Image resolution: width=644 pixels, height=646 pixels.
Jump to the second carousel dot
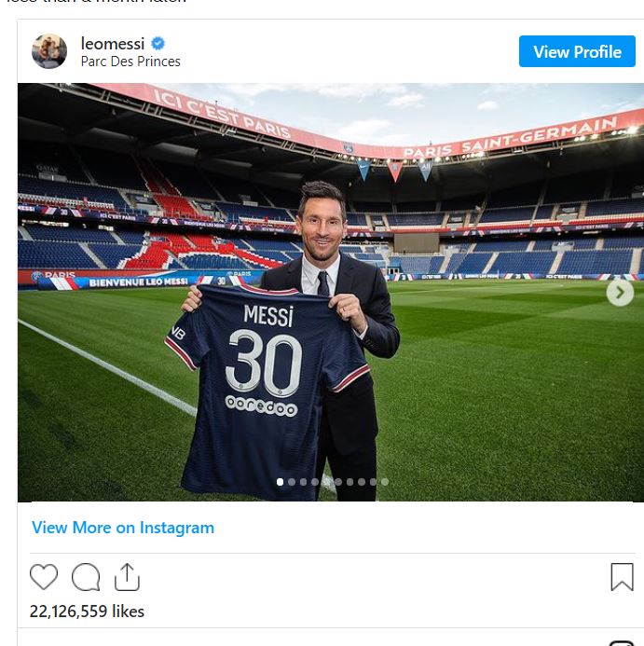[292, 482]
